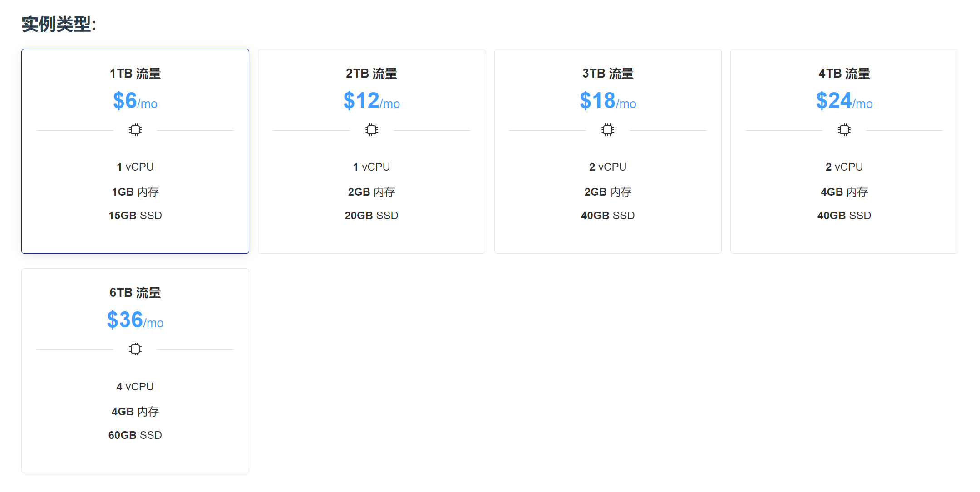Click the CPU chip icon in 4TB plan
The width and height of the screenshot is (980, 492).
click(x=844, y=130)
